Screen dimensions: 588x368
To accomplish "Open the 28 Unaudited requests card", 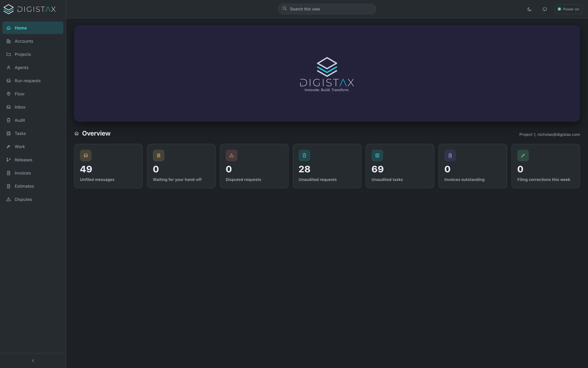I will click(x=327, y=166).
